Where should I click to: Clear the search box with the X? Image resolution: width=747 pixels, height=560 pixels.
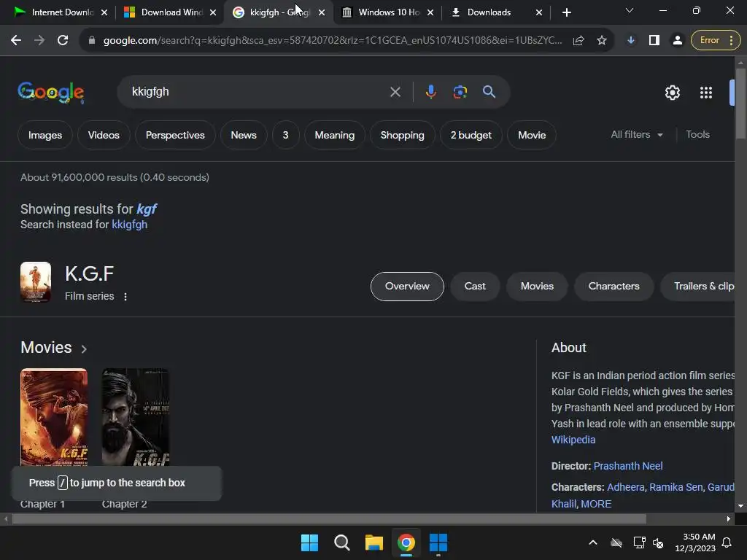tap(395, 92)
